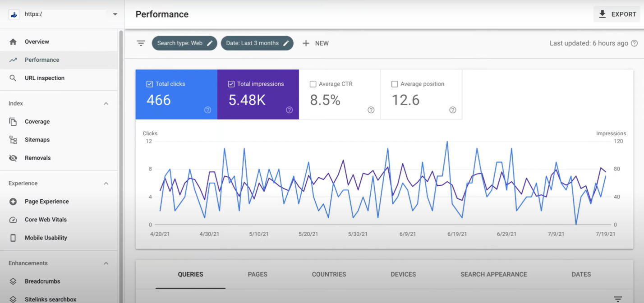Select the Core Web Vitals gauge icon

(x=13, y=220)
